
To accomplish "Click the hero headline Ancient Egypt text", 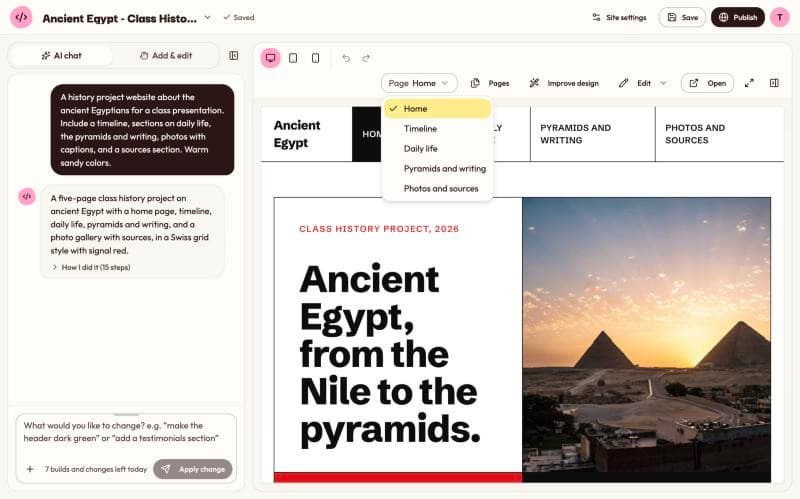I will (390, 354).
